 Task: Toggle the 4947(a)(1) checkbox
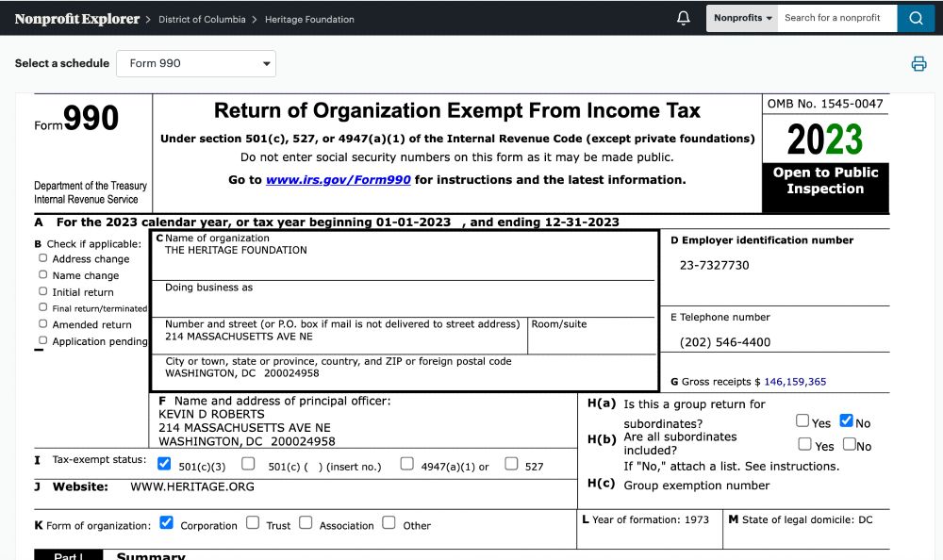click(406, 464)
